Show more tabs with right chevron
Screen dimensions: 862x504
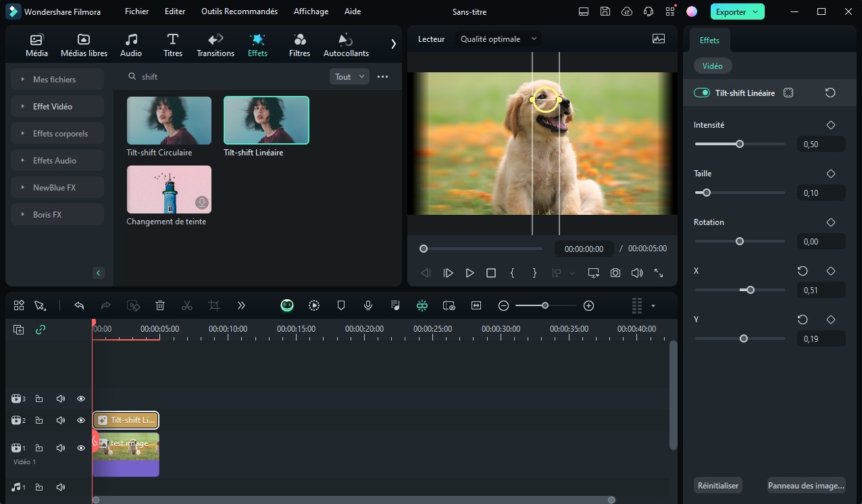coord(393,44)
